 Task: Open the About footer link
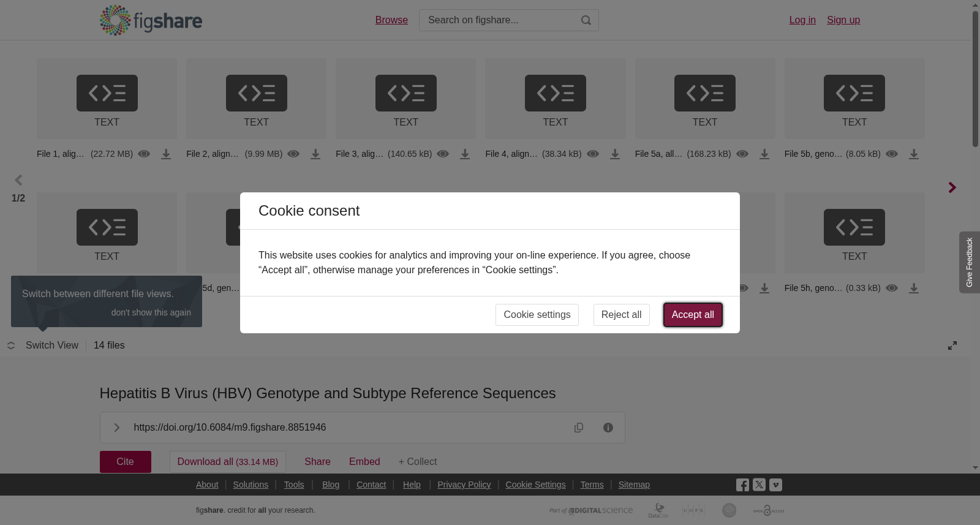point(207,485)
